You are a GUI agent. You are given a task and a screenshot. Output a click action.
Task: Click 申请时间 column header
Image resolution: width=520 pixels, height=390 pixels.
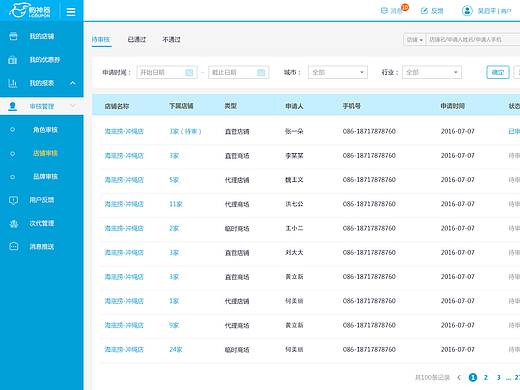coord(453,106)
